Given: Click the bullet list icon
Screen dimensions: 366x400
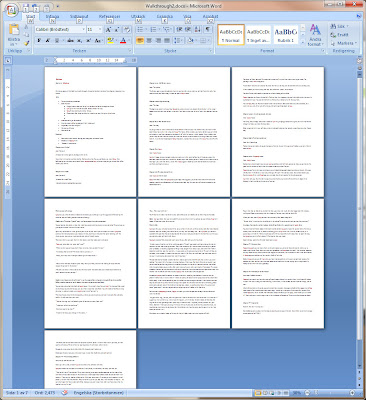Looking at the screenshot, I should pos(141,30).
